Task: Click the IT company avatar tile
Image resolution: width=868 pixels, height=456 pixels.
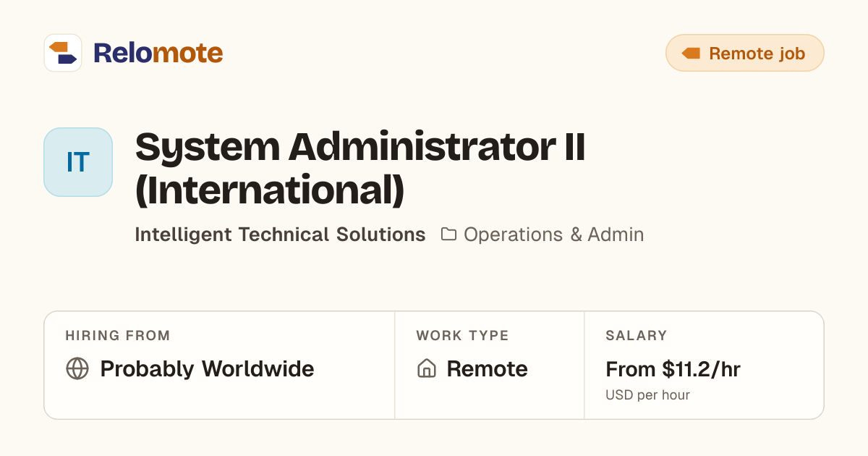Action: tap(78, 162)
